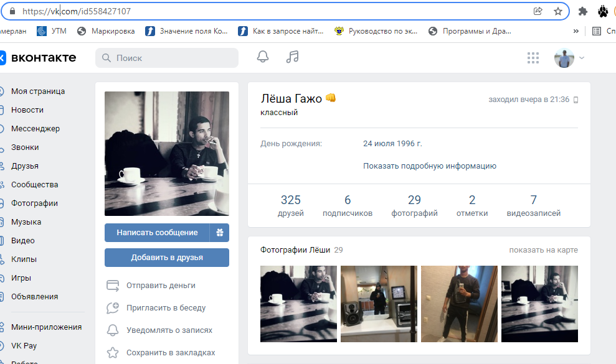Open the Как в запросе найт... bookmark
Image resolution: width=616 pixels, height=364 pixels.
point(281,31)
